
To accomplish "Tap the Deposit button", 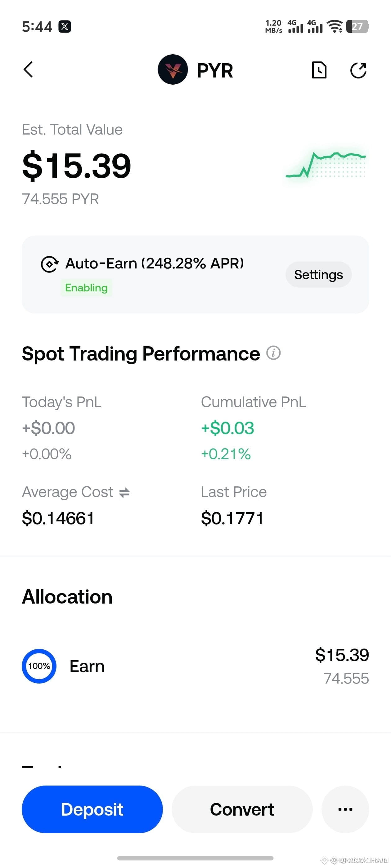I will (92, 809).
